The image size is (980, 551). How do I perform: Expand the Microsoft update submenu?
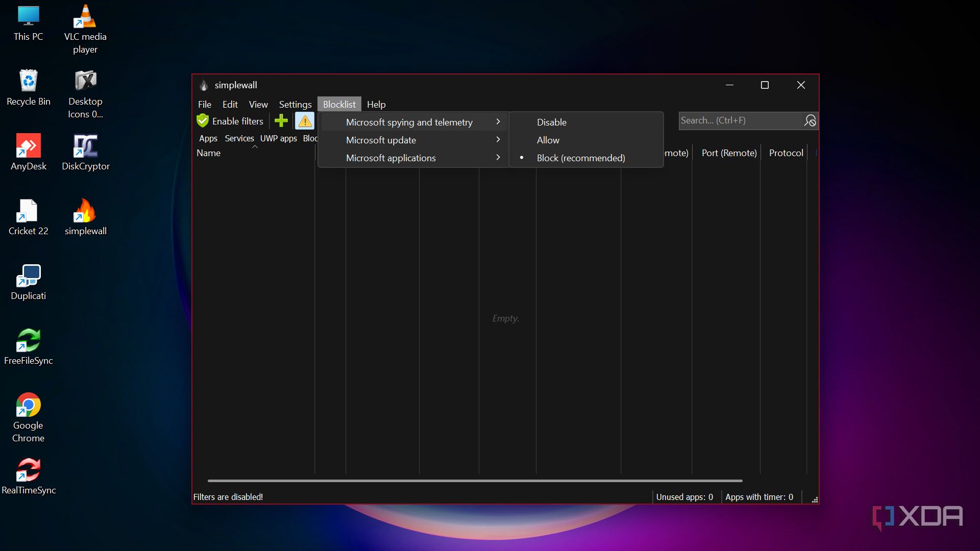click(381, 140)
